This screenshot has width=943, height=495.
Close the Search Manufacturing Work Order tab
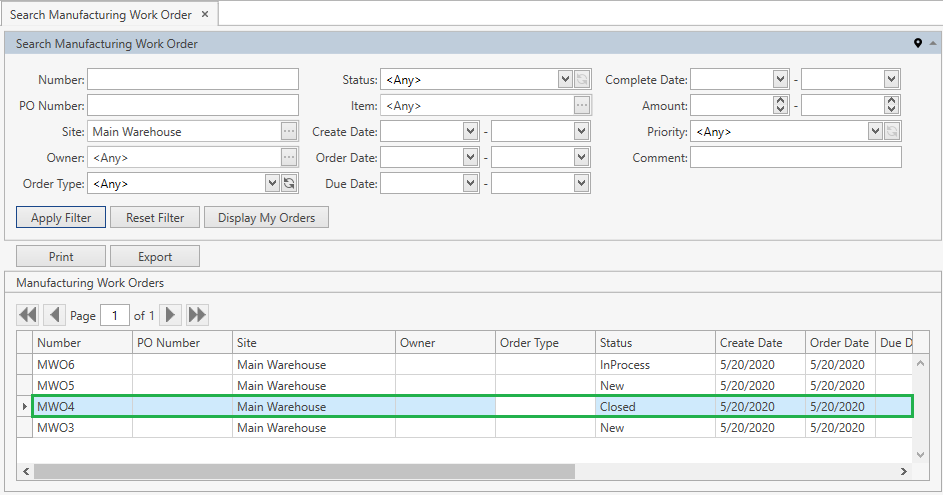click(x=205, y=15)
